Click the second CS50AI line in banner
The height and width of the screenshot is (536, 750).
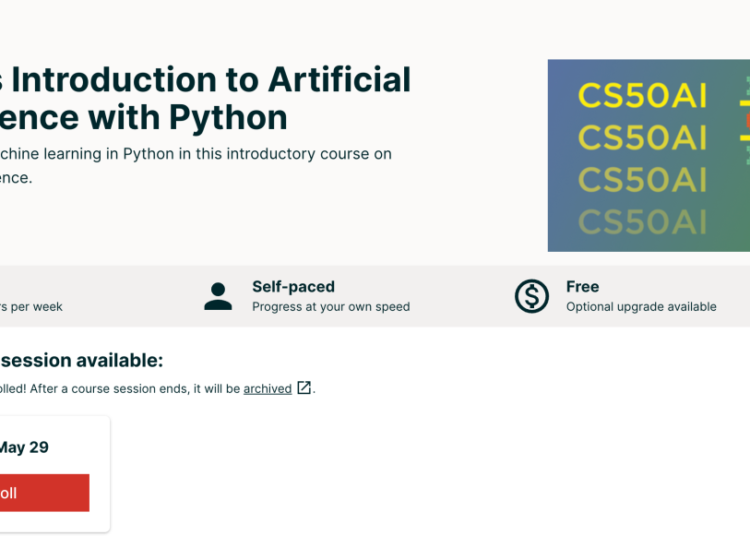pyautogui.click(x=643, y=137)
